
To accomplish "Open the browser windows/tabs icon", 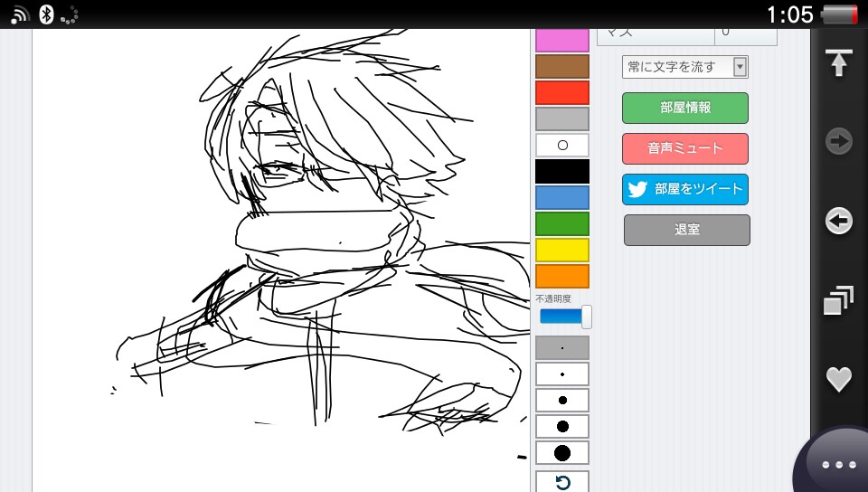I will 838,301.
